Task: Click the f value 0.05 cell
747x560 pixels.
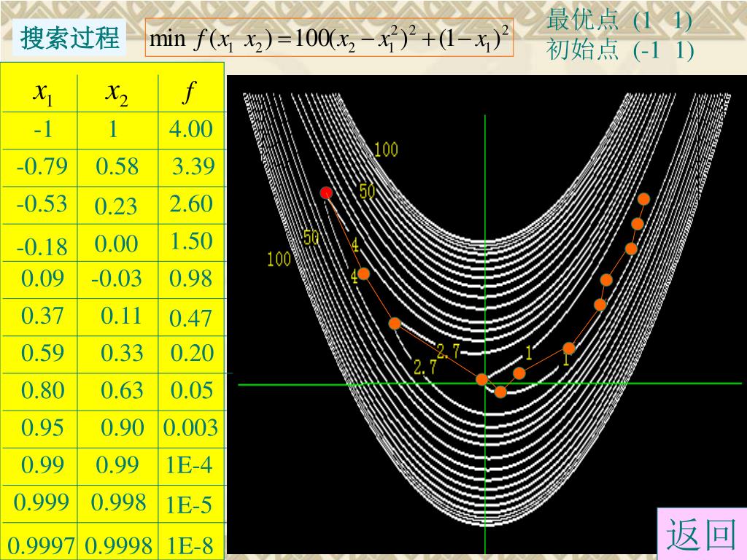Action: pyautogui.click(x=191, y=391)
